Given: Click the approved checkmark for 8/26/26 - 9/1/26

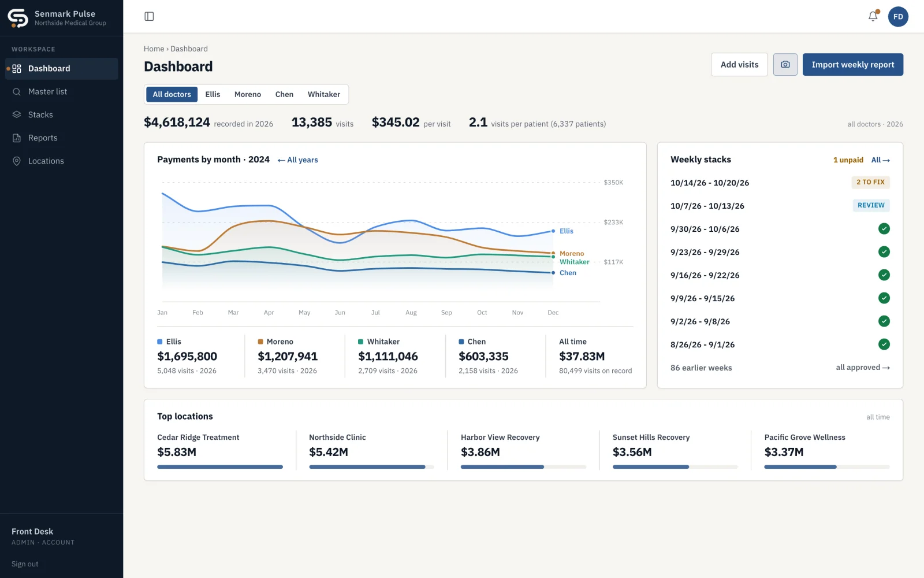Looking at the screenshot, I should pos(884,344).
